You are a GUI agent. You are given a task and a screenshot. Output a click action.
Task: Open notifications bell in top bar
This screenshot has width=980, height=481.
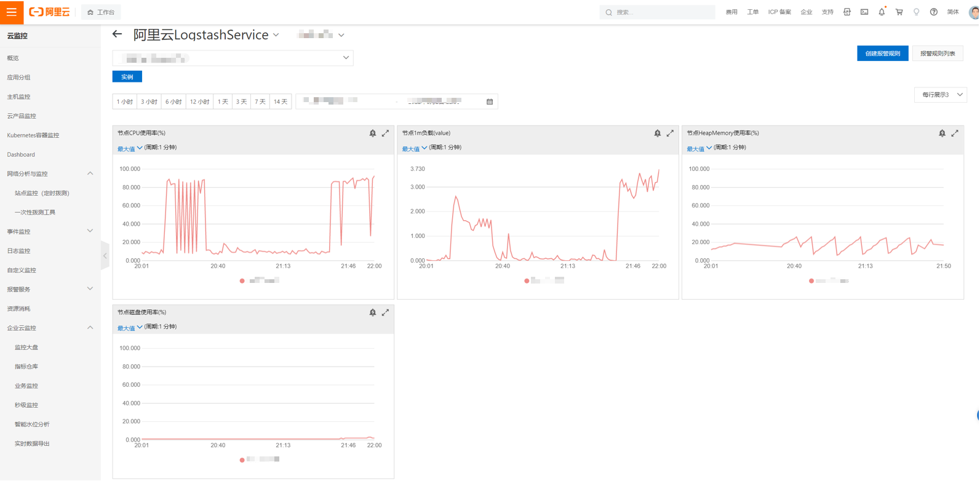(x=882, y=12)
